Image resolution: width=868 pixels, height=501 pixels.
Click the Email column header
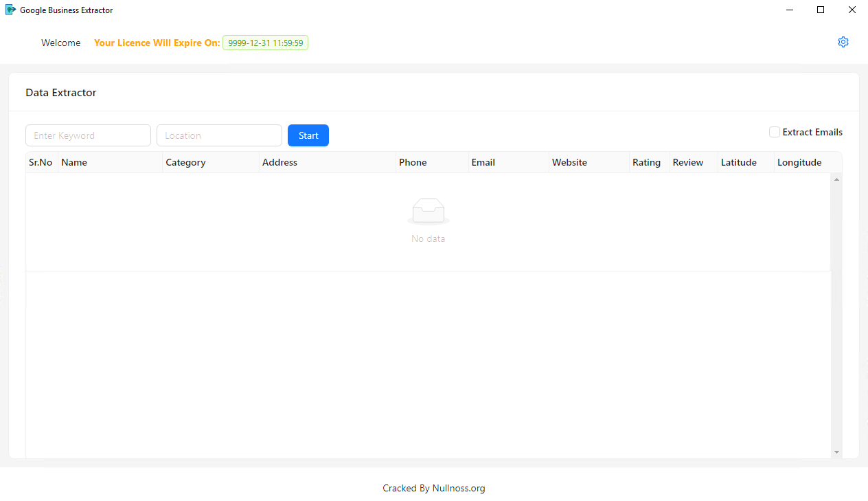pos(509,162)
